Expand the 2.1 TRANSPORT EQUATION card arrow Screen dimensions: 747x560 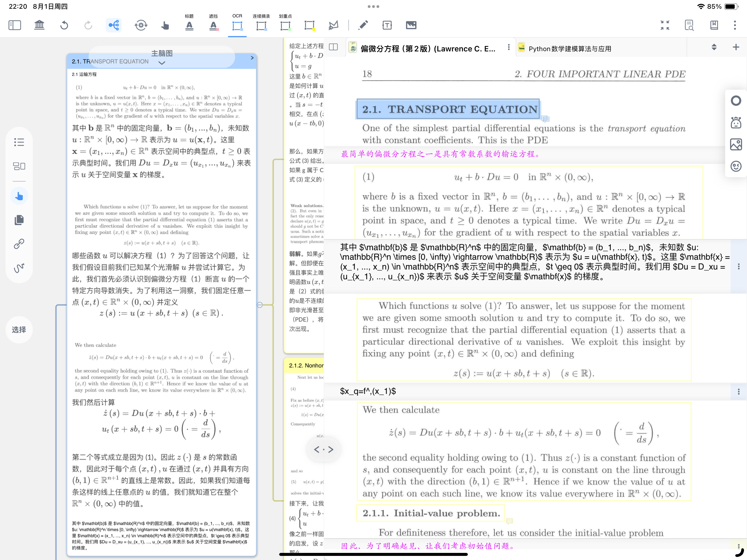coord(252,58)
